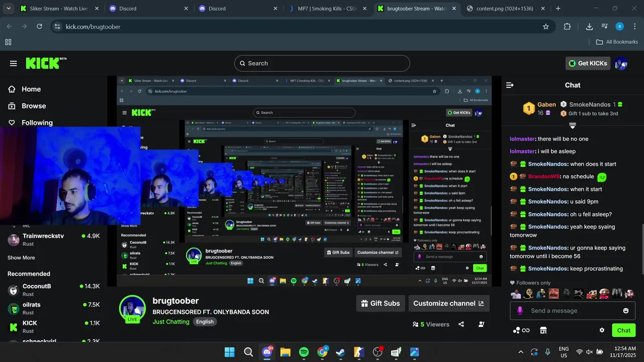644x362 pixels.
Task: Open Trainwreckstv channel in sidebar
Action: pyautogui.click(x=53, y=239)
